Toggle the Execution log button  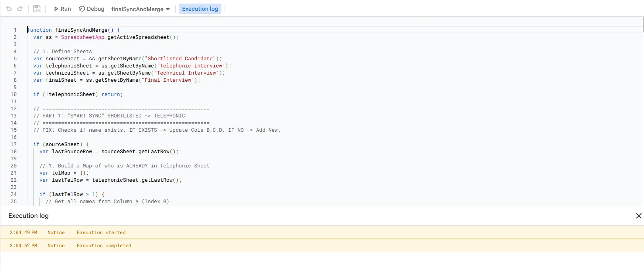pos(200,9)
